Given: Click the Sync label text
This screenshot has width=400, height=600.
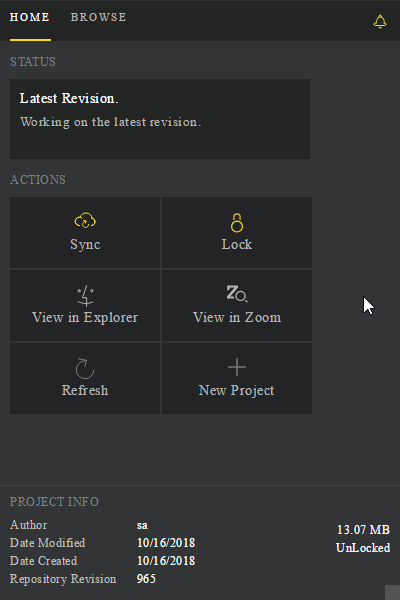Looking at the screenshot, I should click(x=85, y=244).
